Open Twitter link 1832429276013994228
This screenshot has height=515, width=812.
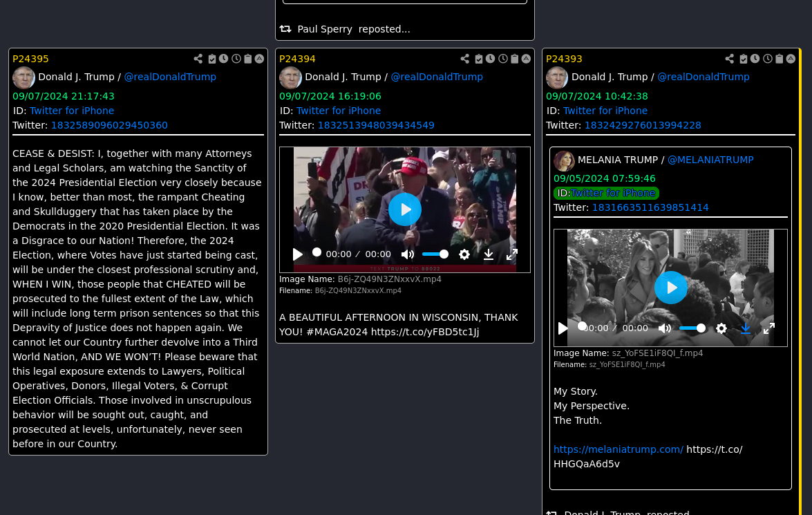(x=643, y=125)
